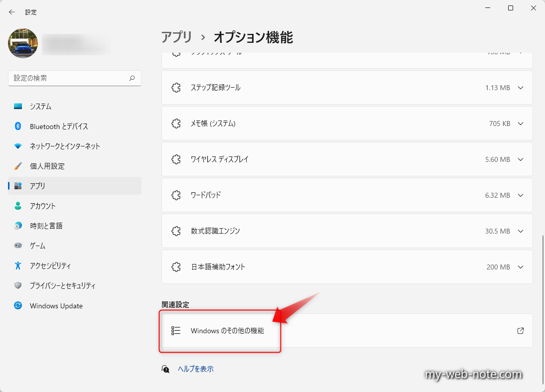This screenshot has width=545, height=392.
Task: Go to アカウント settings
Action: pos(42,206)
